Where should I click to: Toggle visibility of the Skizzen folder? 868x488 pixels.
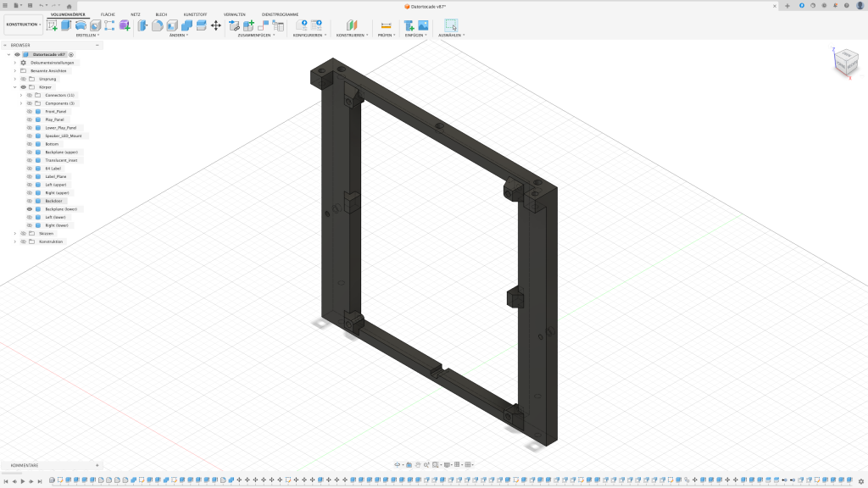pyautogui.click(x=22, y=233)
